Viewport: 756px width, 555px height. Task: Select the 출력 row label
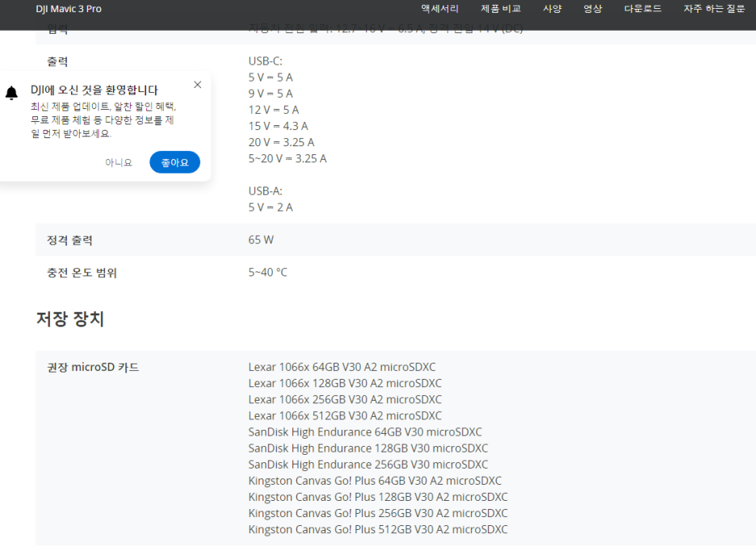(x=57, y=61)
